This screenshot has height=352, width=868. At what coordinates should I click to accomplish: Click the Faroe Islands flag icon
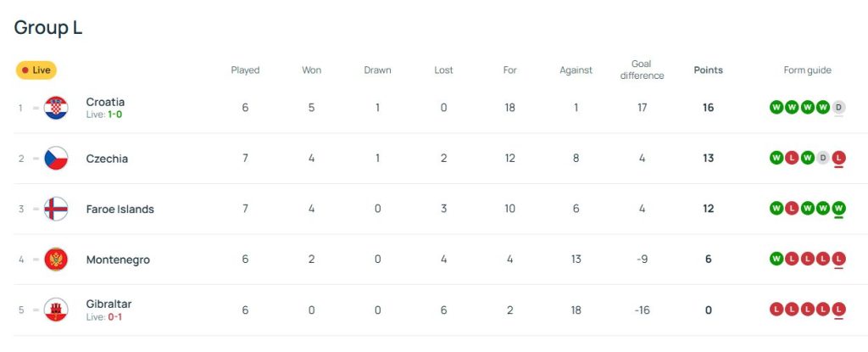pyautogui.click(x=56, y=209)
